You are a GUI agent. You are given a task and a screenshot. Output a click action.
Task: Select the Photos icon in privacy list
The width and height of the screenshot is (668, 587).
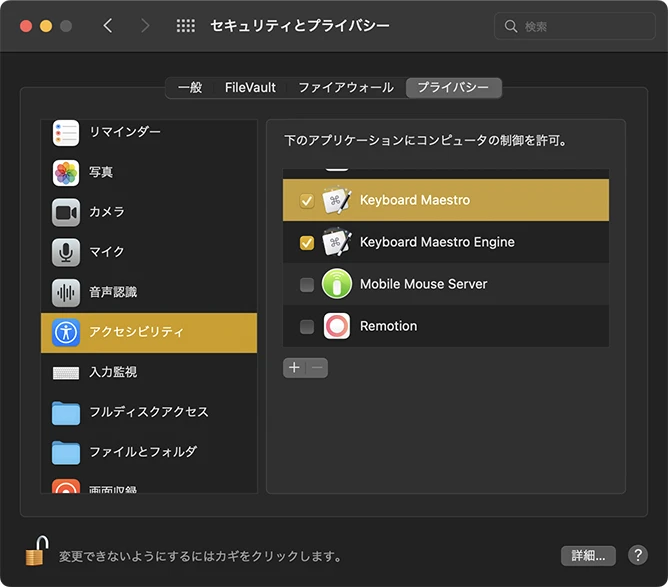pyautogui.click(x=66, y=172)
